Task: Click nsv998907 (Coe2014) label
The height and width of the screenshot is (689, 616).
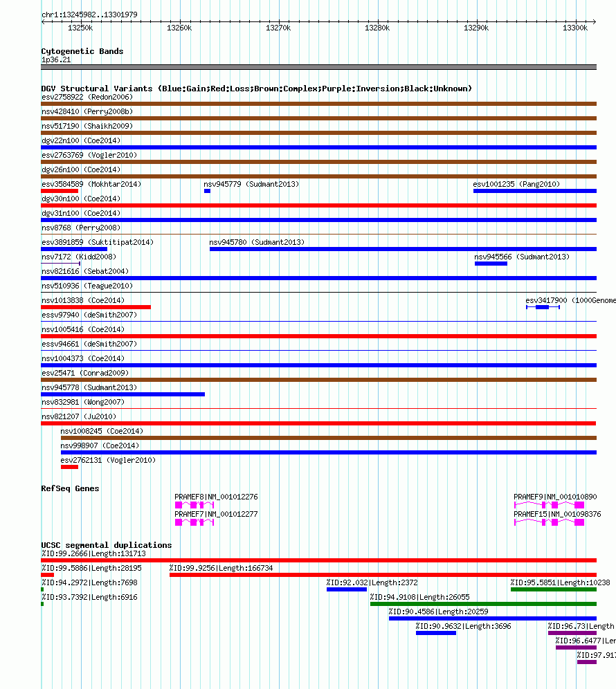Action: coord(100,445)
